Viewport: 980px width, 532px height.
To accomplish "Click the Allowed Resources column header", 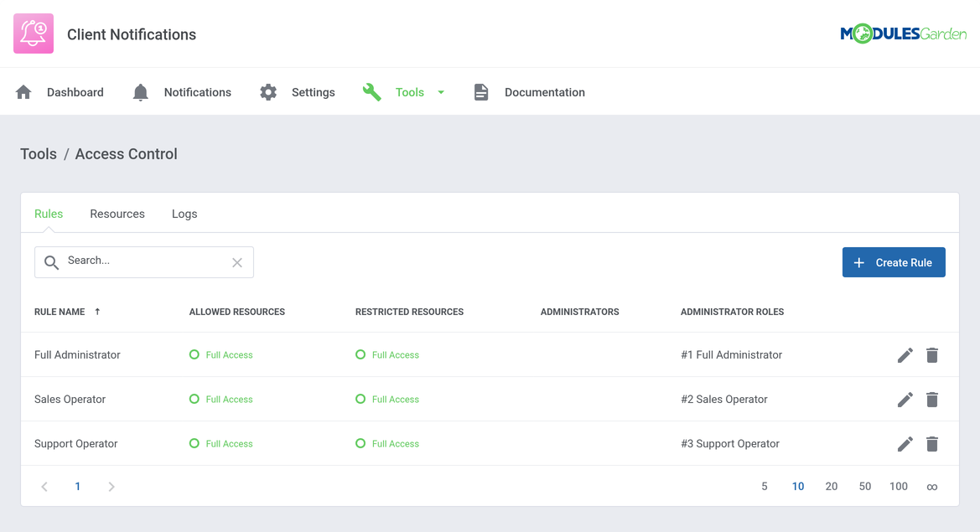I will click(x=237, y=312).
